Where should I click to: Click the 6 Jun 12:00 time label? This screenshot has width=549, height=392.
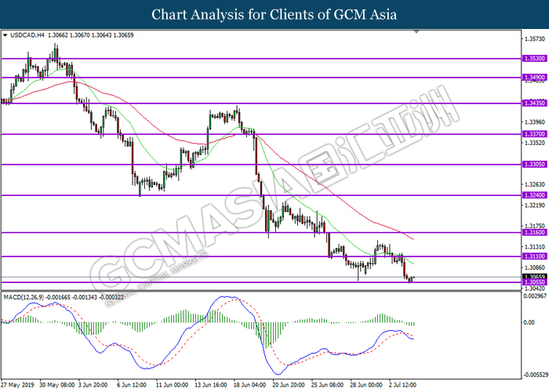point(132,385)
